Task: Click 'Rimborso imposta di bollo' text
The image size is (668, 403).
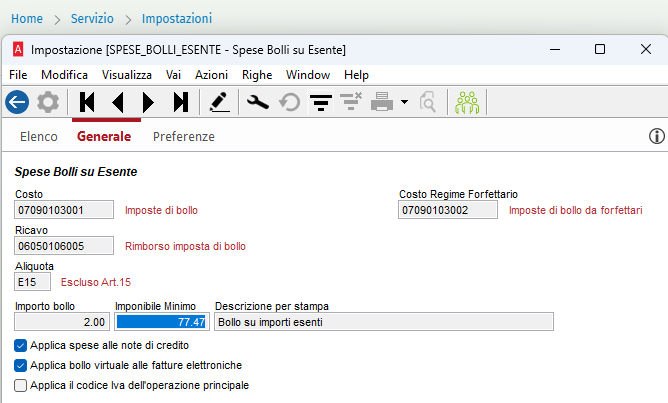Action: coord(185,246)
